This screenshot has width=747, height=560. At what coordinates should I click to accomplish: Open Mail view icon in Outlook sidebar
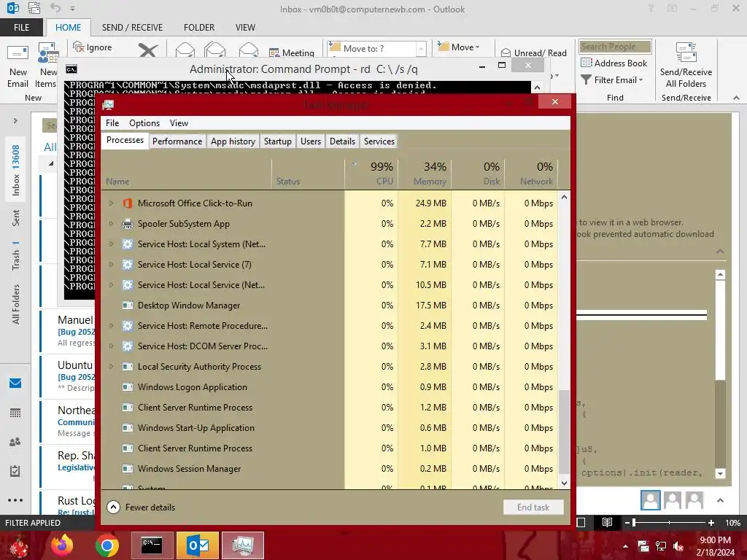click(x=15, y=383)
